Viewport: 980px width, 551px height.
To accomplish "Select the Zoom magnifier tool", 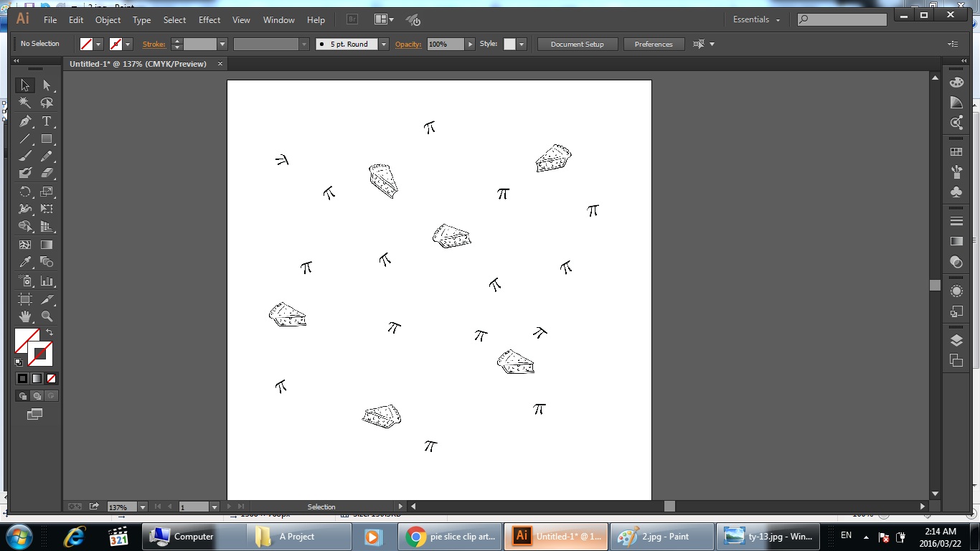I will tap(47, 316).
